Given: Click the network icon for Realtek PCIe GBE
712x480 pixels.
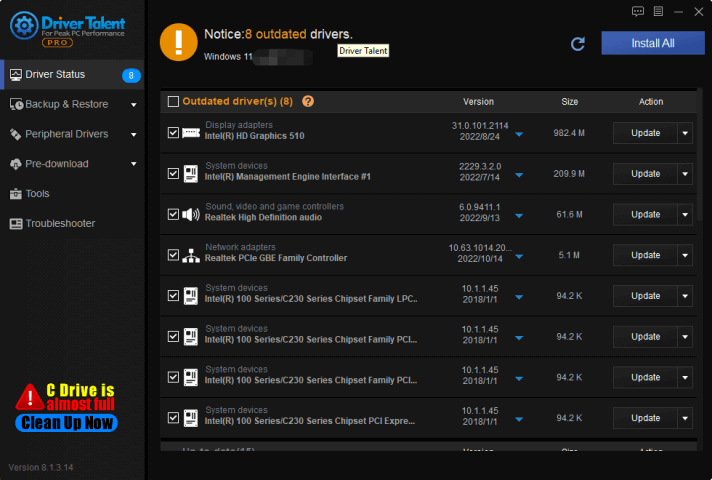Looking at the screenshot, I should [191, 255].
